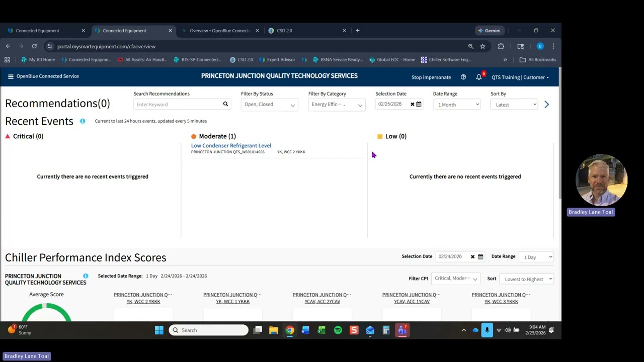The width and height of the screenshot is (644, 362).
Task: Open the Date Range 1 Month dropdown
Action: (457, 105)
